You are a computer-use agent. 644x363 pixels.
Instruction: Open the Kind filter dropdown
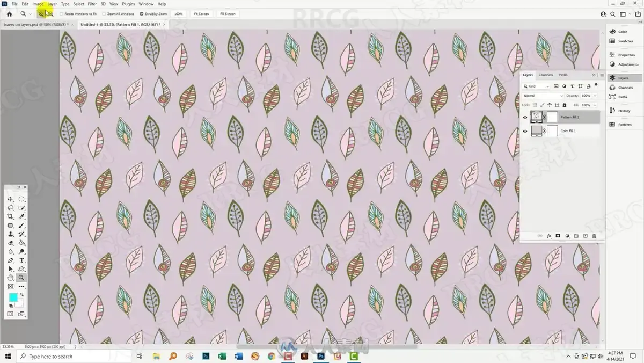click(537, 86)
